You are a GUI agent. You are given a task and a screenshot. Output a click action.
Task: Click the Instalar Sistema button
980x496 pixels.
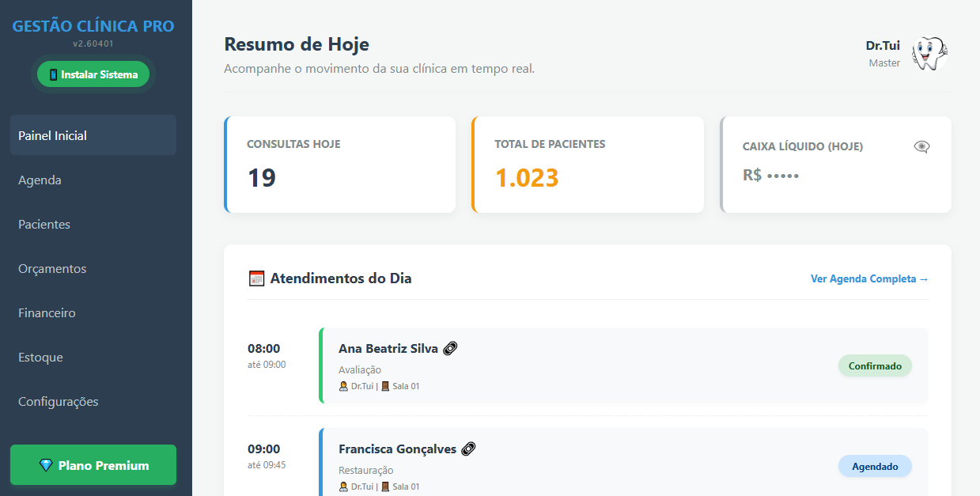pyautogui.click(x=93, y=73)
